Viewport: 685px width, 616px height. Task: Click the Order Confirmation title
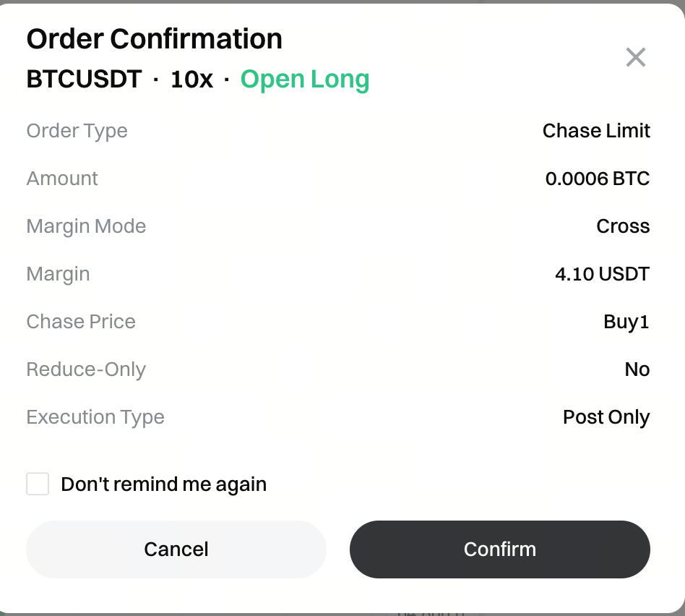click(x=154, y=39)
